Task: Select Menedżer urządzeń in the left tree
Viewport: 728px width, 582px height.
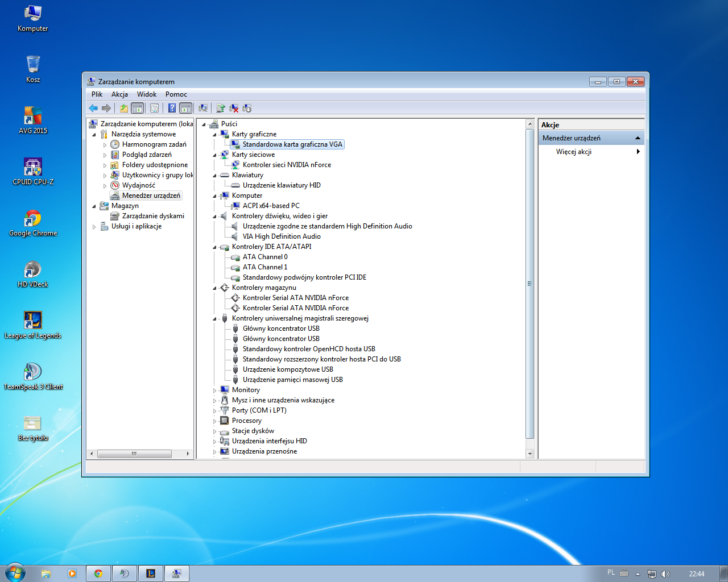Action: coord(151,196)
